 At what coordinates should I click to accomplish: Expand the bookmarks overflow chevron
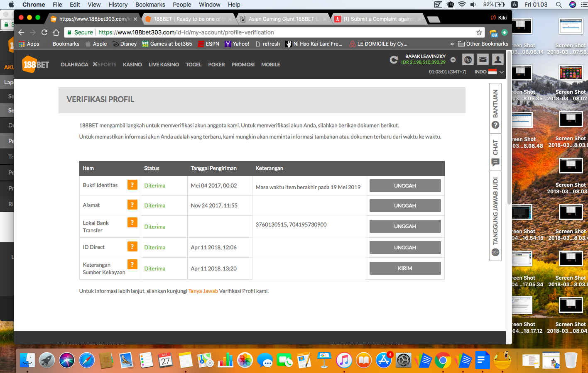pos(452,44)
